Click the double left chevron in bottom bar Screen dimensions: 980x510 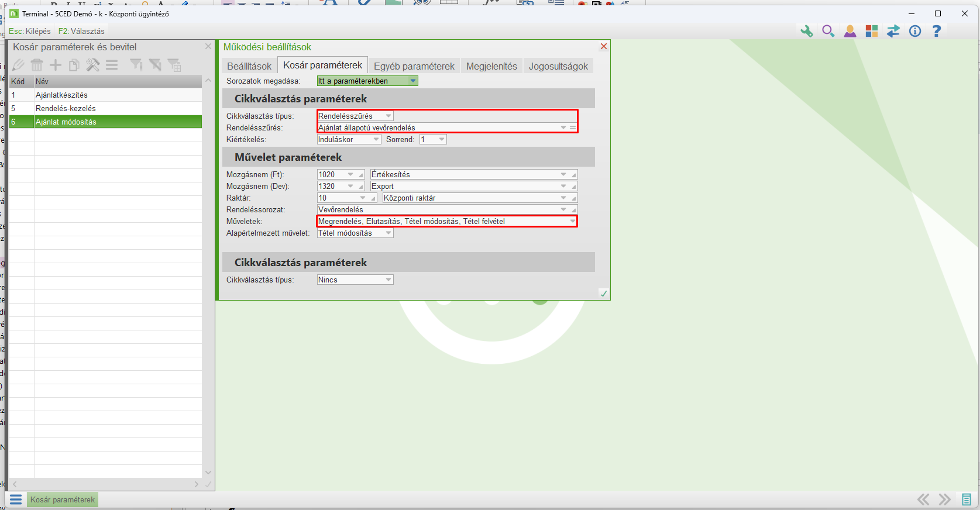pyautogui.click(x=923, y=499)
